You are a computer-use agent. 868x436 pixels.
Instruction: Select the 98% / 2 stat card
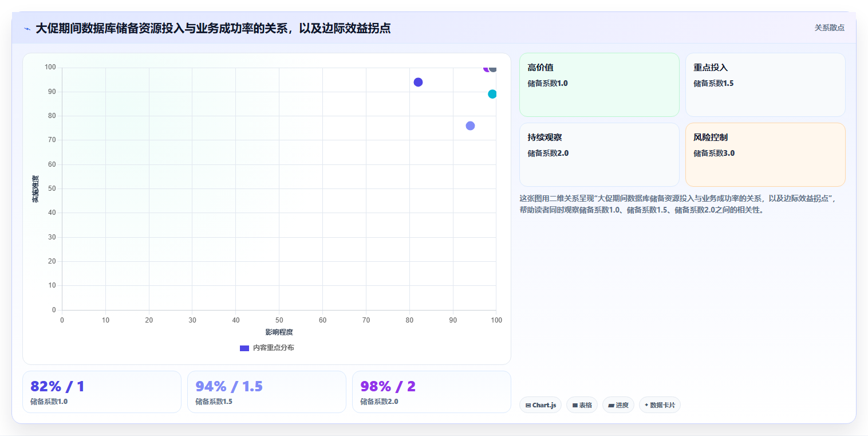point(432,392)
